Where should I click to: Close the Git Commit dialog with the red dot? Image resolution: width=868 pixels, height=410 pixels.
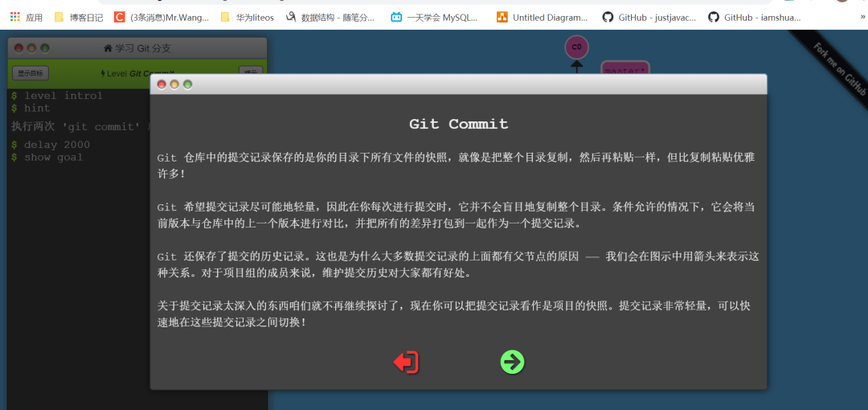click(x=162, y=84)
